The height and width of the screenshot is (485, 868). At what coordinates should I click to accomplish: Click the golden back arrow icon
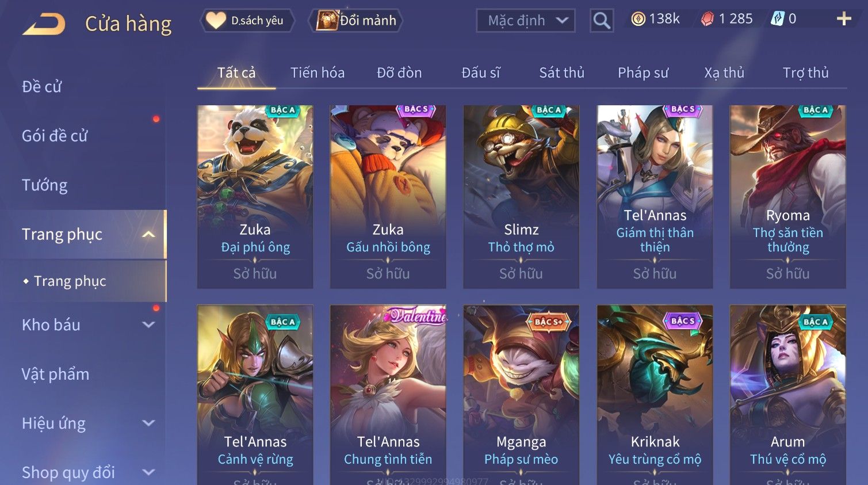[44, 24]
